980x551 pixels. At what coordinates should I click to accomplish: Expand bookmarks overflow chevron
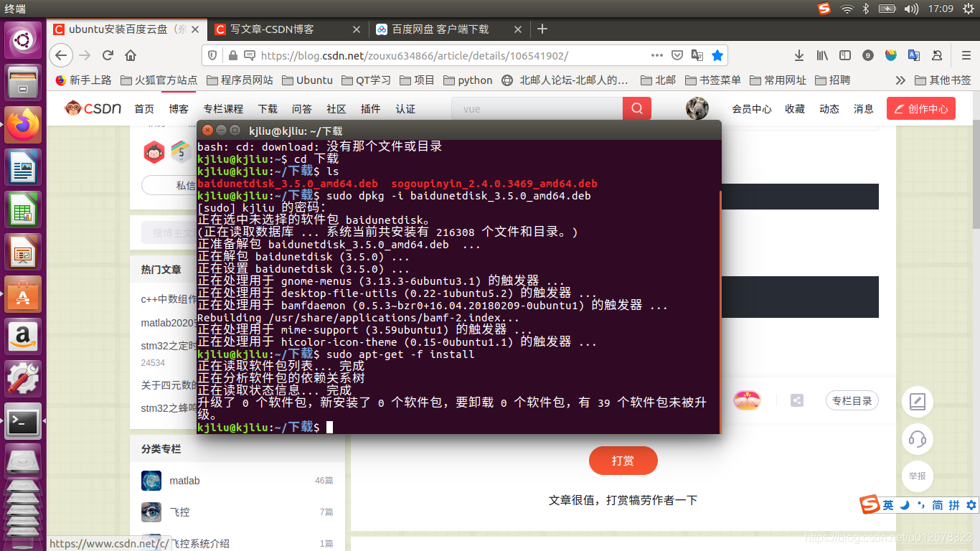click(900, 80)
